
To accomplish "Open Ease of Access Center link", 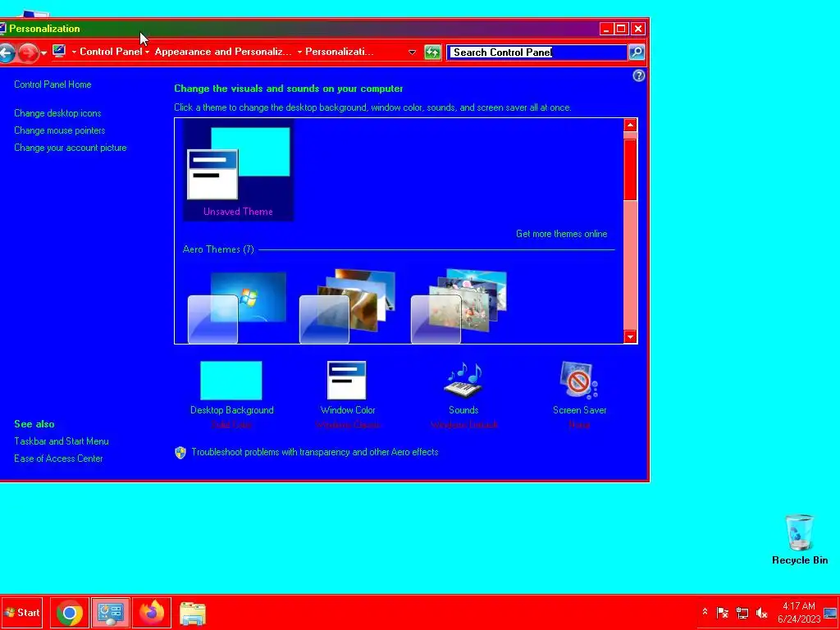I will [58, 458].
